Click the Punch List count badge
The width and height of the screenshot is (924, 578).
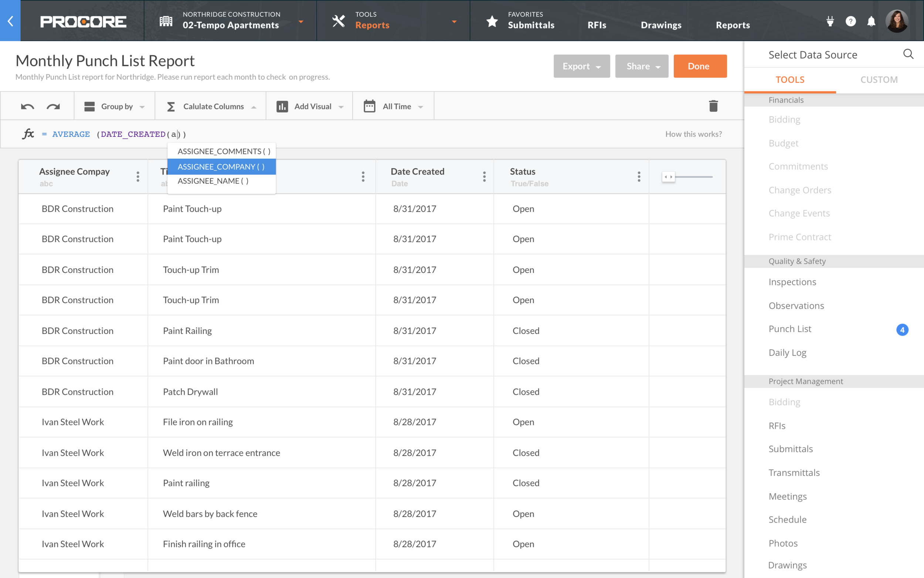pos(902,329)
